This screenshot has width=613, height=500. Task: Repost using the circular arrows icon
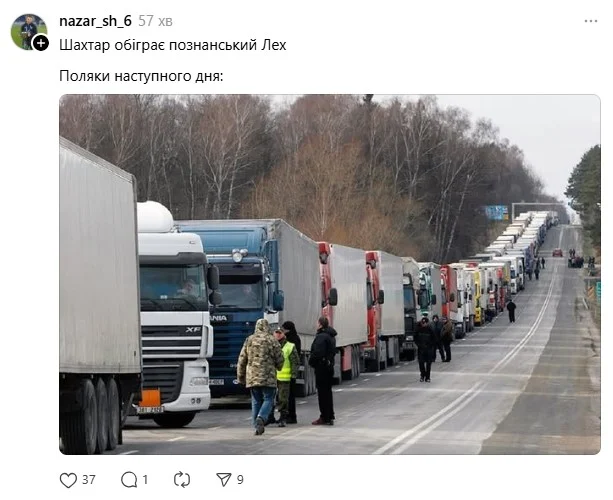point(182,480)
